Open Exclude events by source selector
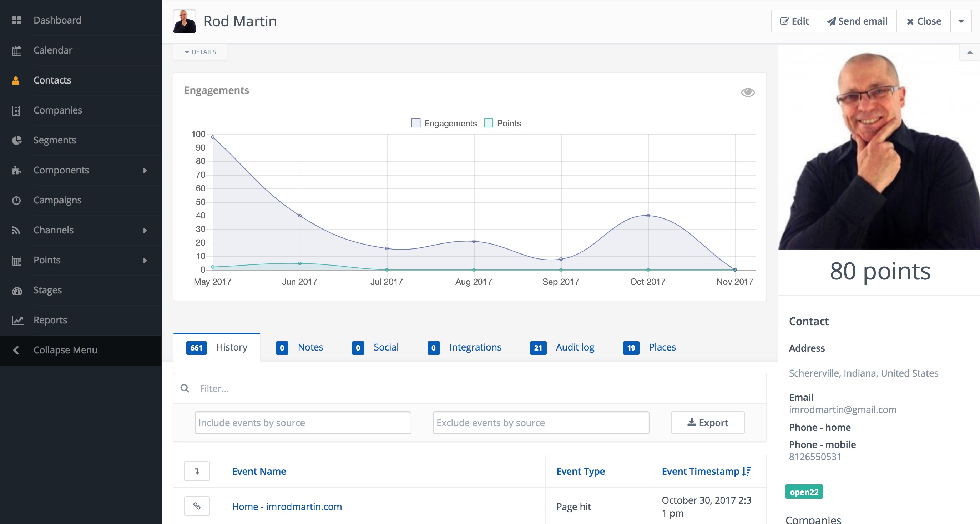This screenshot has height=524, width=980. coord(541,422)
